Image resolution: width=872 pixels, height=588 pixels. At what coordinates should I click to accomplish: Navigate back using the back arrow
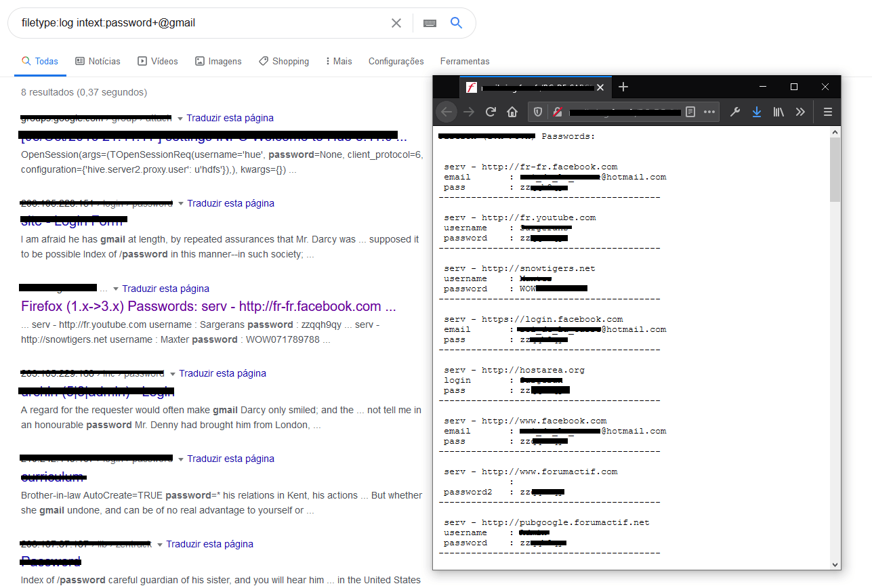click(447, 112)
